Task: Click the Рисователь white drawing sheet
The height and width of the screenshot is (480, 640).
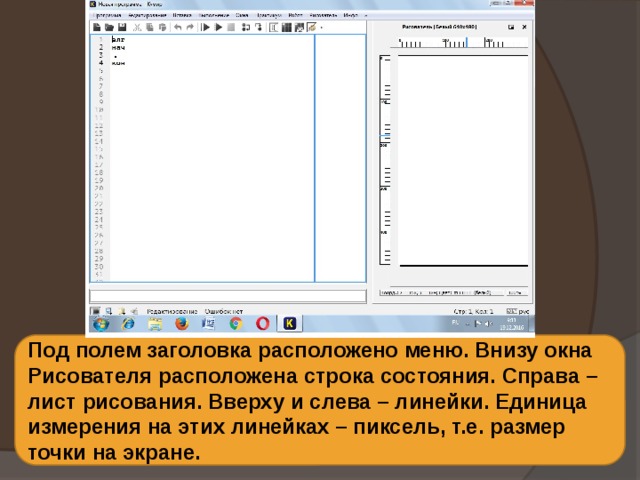Action: 463,160
